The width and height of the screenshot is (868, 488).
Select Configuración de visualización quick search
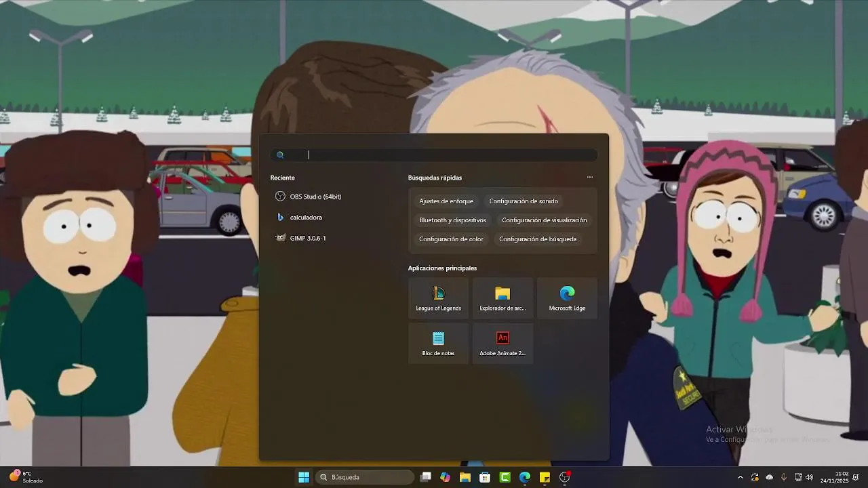click(545, 220)
